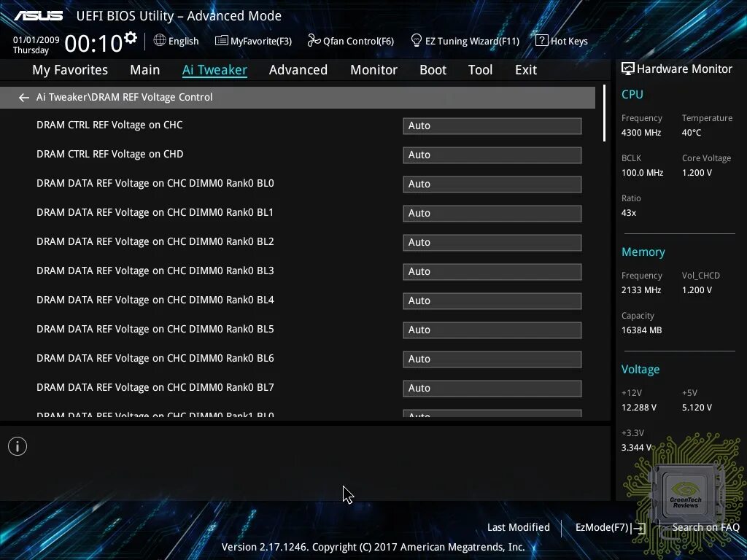The height and width of the screenshot is (560, 747).
Task: Set CHC DIMM0 Rank0 BL1 voltage field
Action: 492,213
